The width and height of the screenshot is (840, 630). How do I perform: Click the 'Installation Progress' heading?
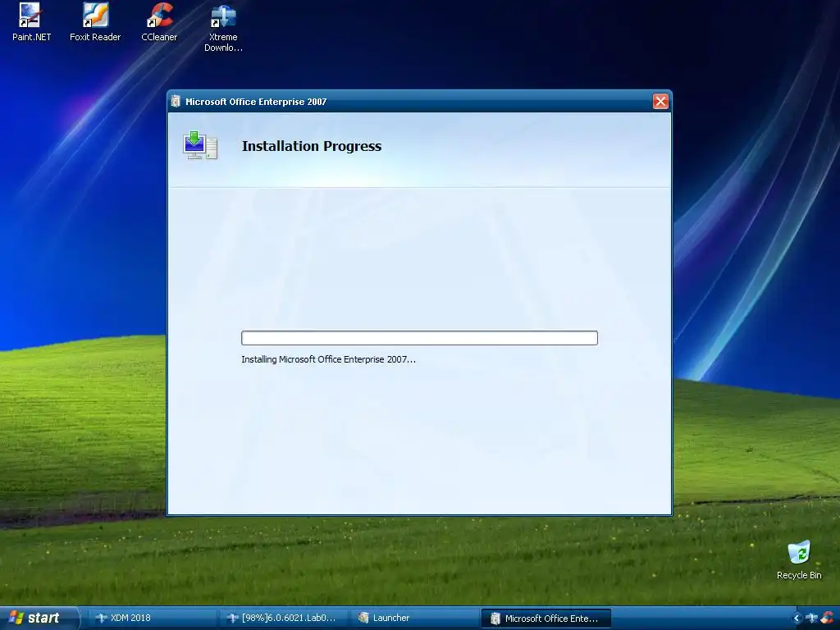tap(312, 146)
